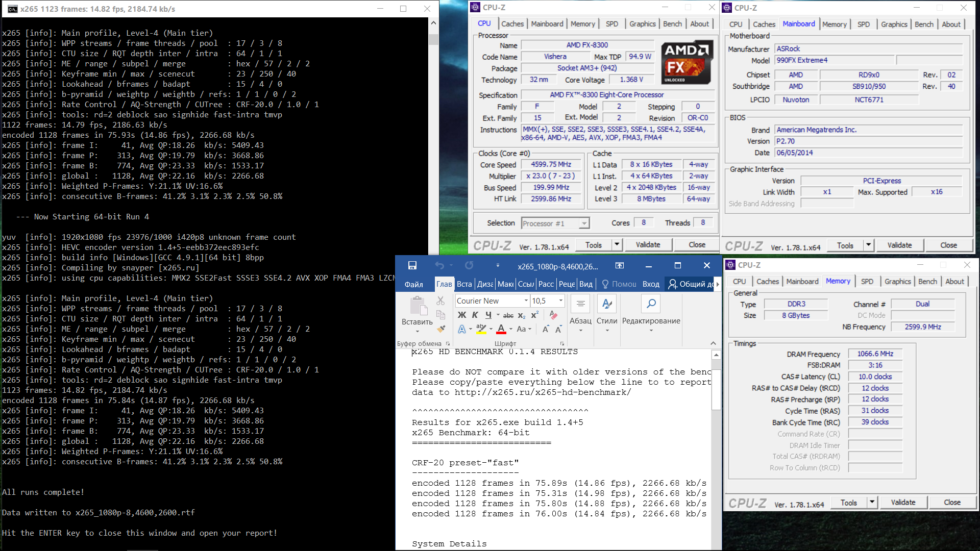The image size is (980, 551).
Task: Click Validate in the Memory CPU-Z window
Action: pos(903,503)
